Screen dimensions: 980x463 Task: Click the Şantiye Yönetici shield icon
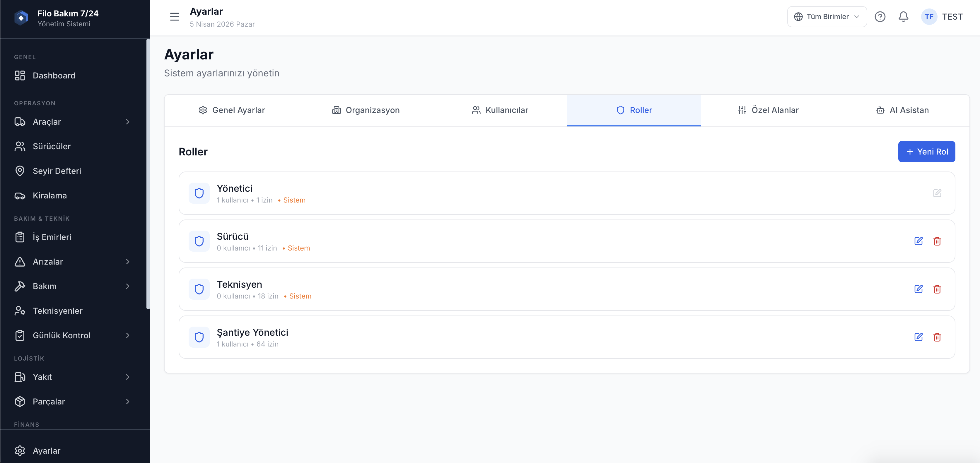199,337
